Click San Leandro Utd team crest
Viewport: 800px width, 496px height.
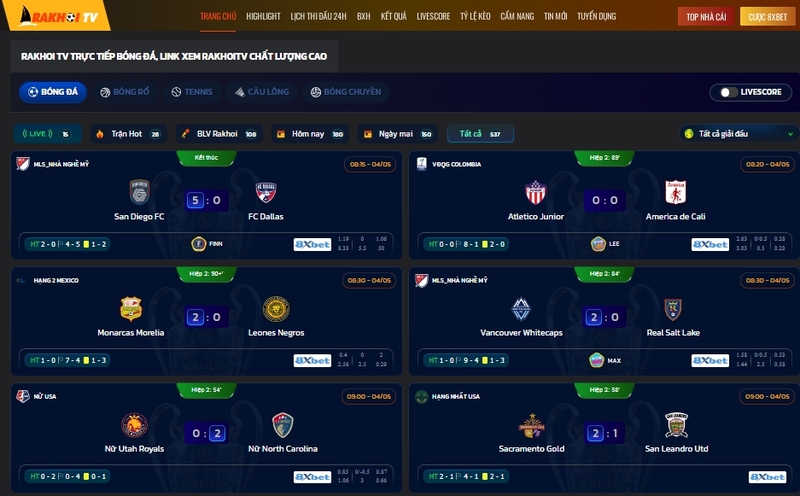[677, 425]
